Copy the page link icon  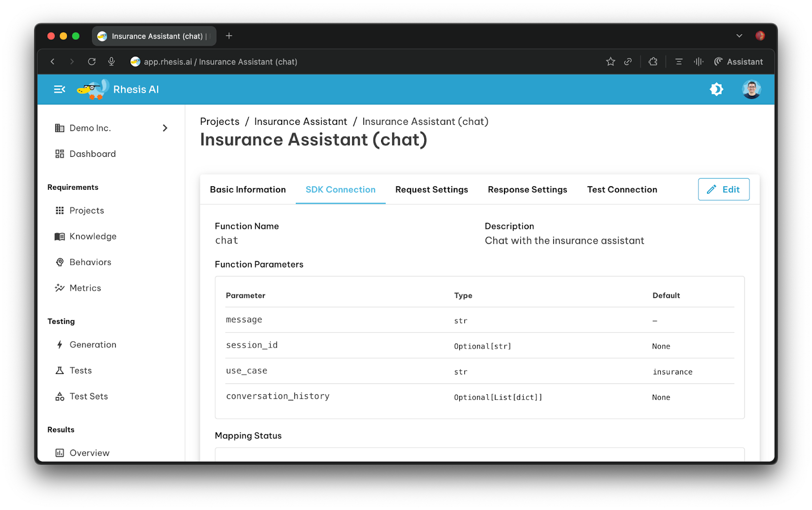click(x=628, y=61)
